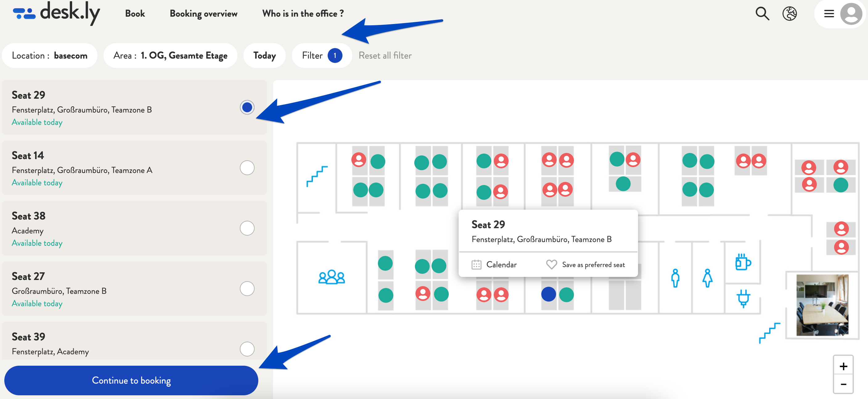
Task: Click the globe/language icon in header
Action: point(790,13)
